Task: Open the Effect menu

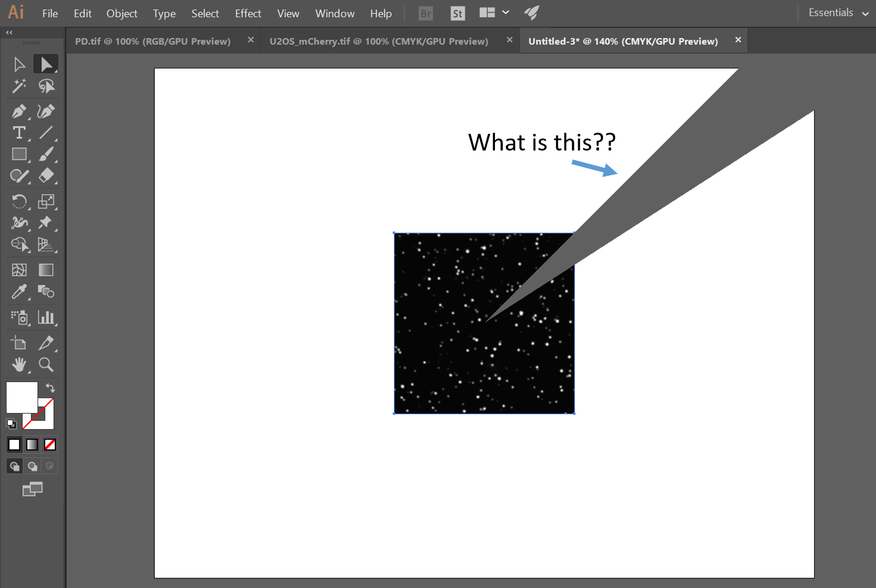Action: 248,13
